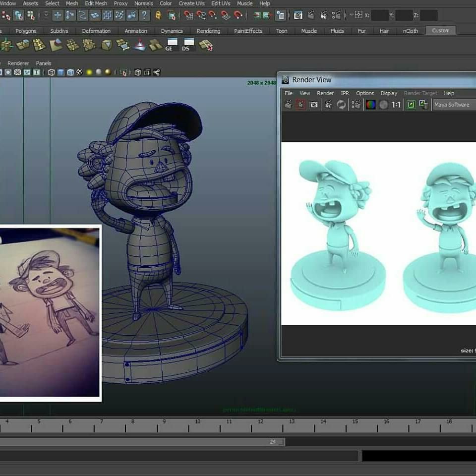Toggle deformations selection mask
This screenshot has height=476, width=476.
[107, 15]
